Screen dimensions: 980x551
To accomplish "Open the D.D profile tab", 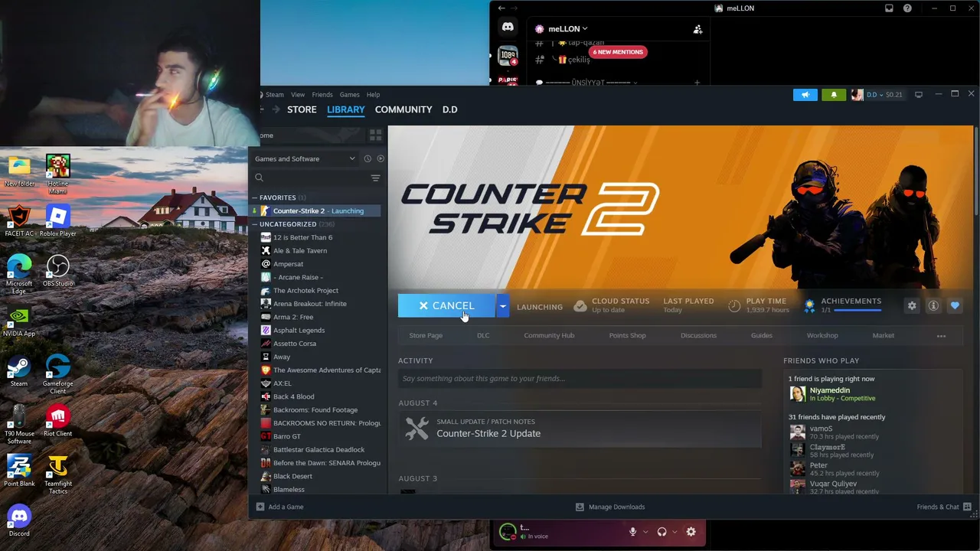I will 449,109.
